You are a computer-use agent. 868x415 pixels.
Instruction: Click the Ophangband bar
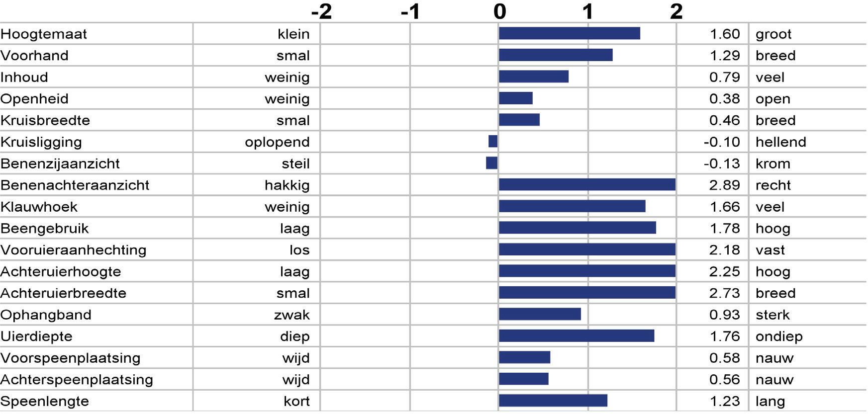coord(540,314)
